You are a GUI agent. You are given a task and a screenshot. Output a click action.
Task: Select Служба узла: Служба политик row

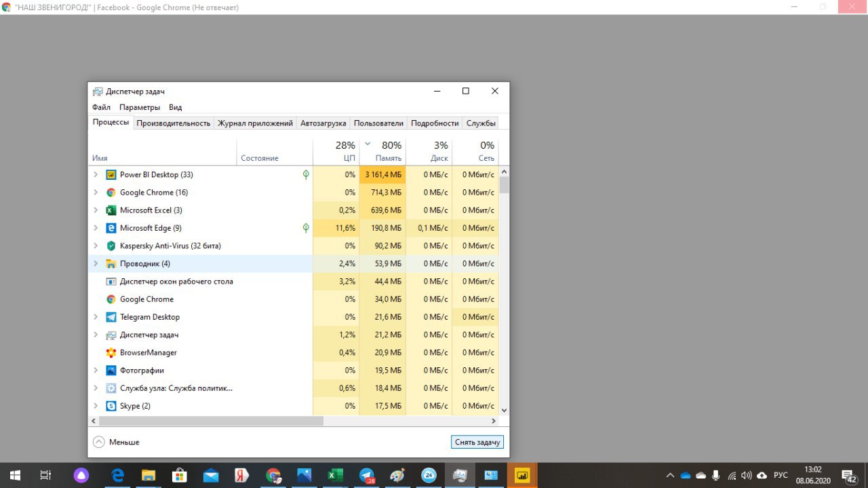[x=293, y=388]
